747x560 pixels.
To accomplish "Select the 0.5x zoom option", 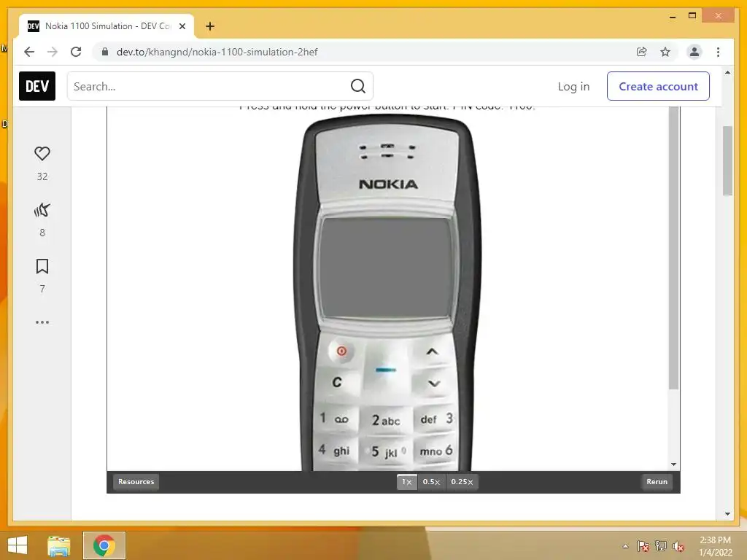I will [432, 482].
